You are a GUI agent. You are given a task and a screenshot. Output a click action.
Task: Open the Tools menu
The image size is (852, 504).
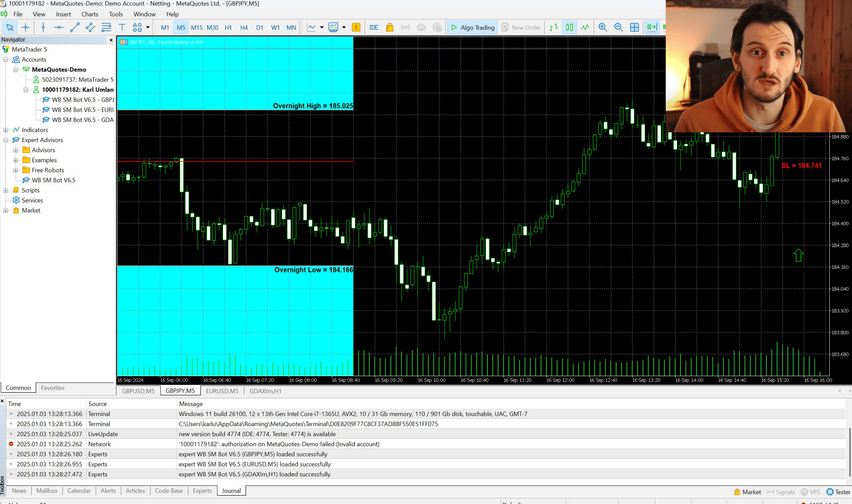[115, 14]
